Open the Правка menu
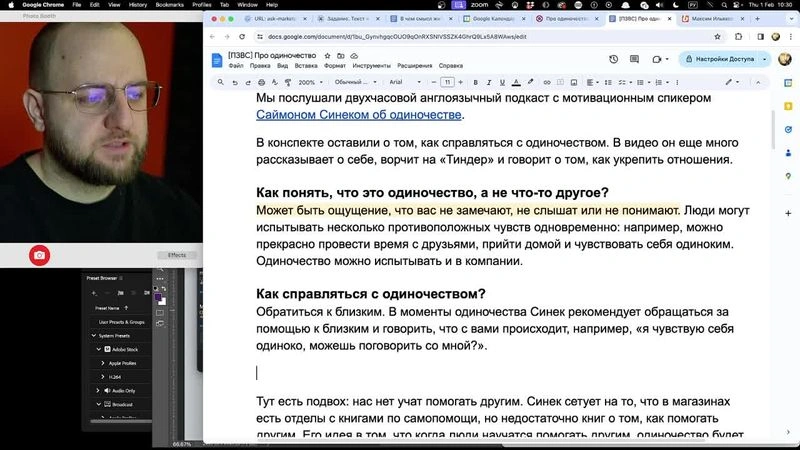Viewport: 800px width, 450px height. point(260,66)
